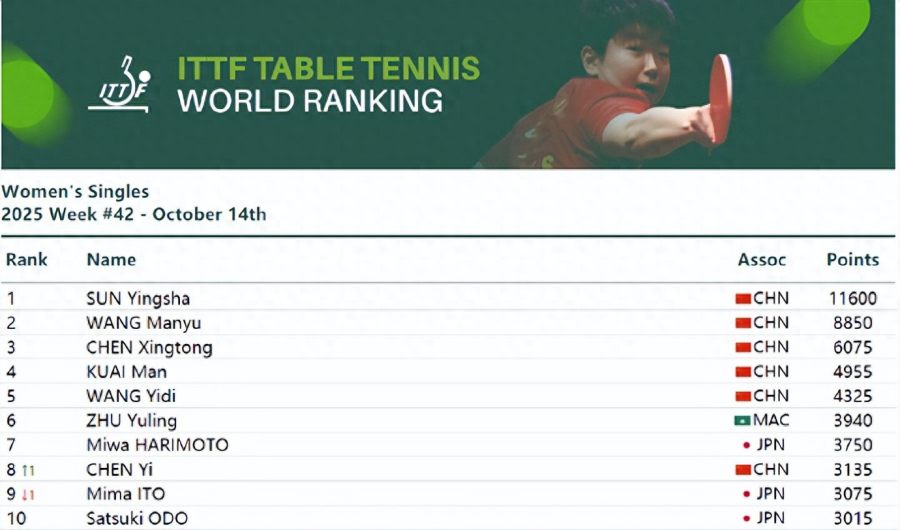Click rank-down arrow next to Mima ITO
Screen dimensions: 900x530
coord(29,494)
